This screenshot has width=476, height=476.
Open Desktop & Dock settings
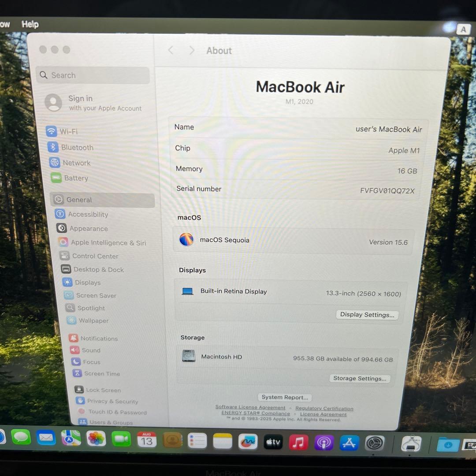coord(92,269)
